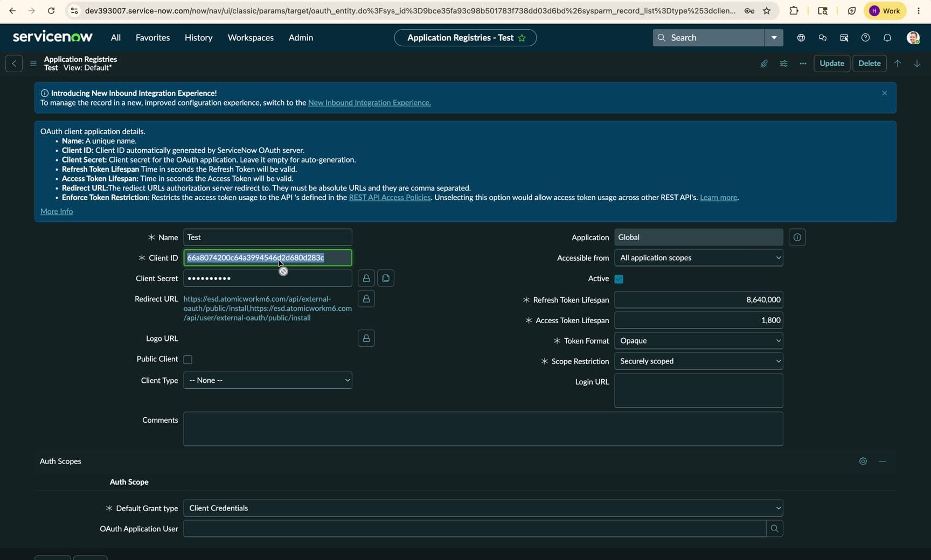Screen dimensions: 931x560
Task: Open the Chrome three-dot menu
Action: click(x=919, y=11)
